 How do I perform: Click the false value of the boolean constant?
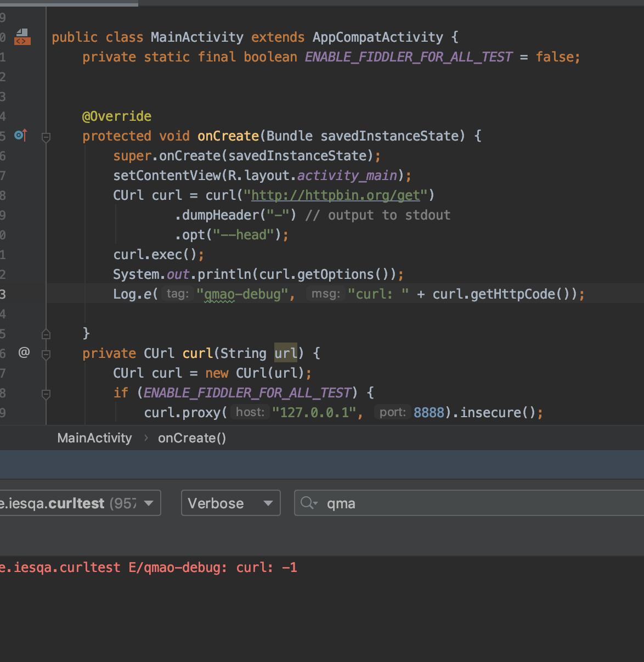555,57
